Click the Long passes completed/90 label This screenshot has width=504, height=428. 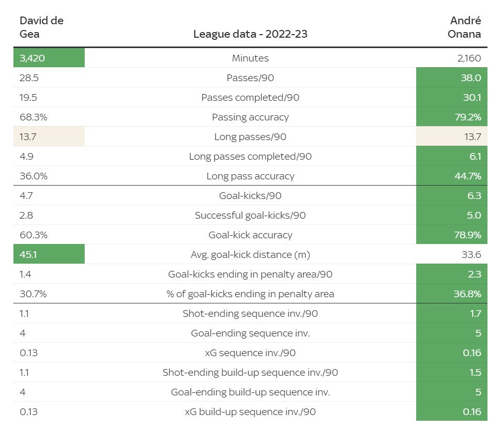click(250, 157)
